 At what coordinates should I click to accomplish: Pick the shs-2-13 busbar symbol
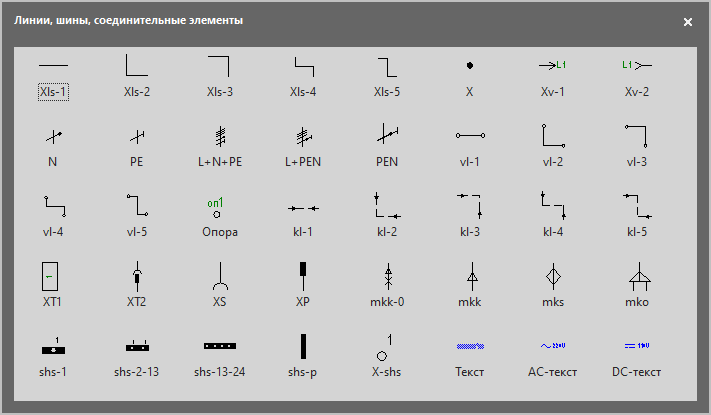click(x=137, y=355)
